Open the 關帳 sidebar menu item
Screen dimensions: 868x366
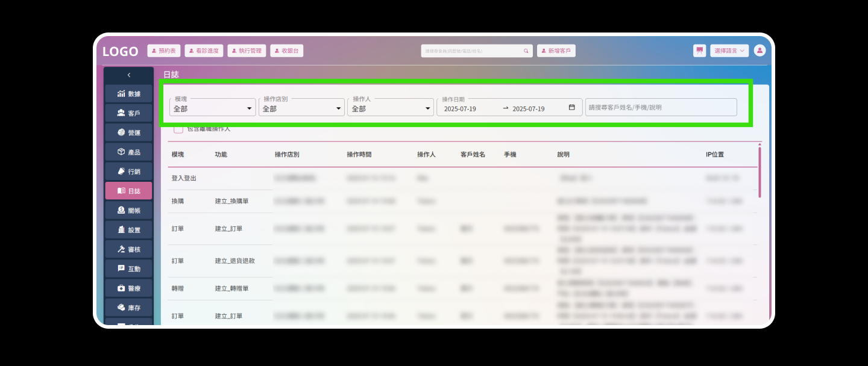tap(128, 211)
